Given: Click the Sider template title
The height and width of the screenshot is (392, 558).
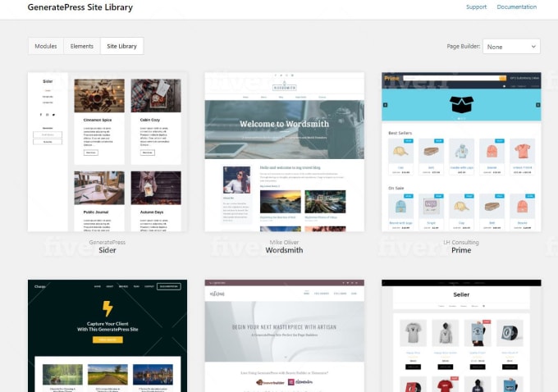Looking at the screenshot, I should click(107, 250).
